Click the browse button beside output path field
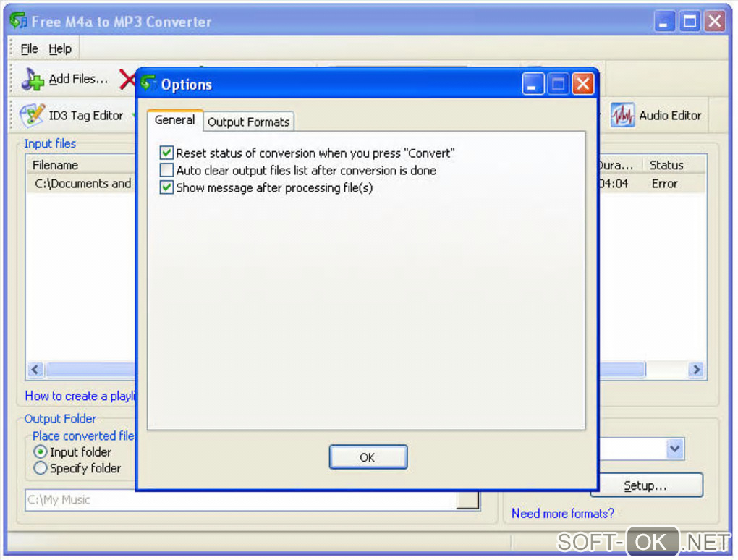The height and width of the screenshot is (560, 738). pos(468,500)
